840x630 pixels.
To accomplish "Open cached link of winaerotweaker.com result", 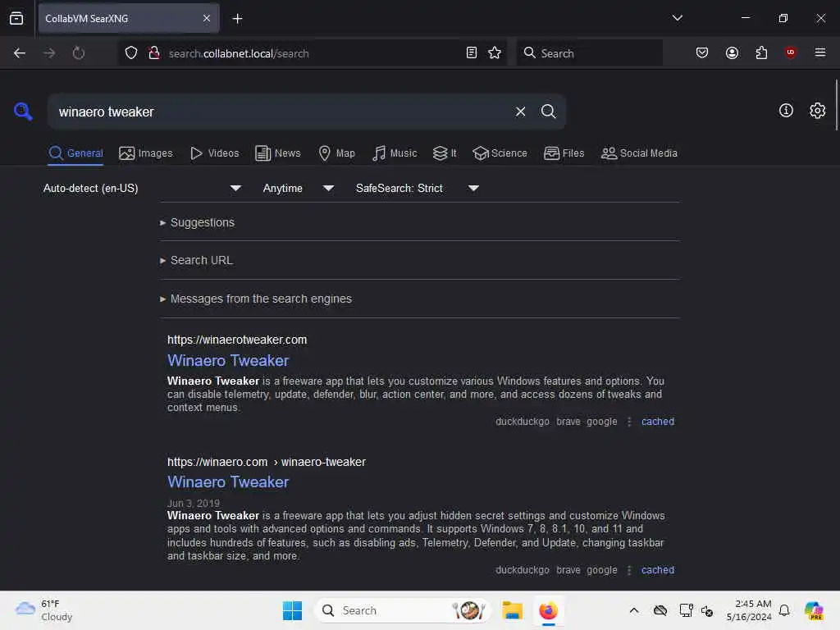I will [x=657, y=422].
